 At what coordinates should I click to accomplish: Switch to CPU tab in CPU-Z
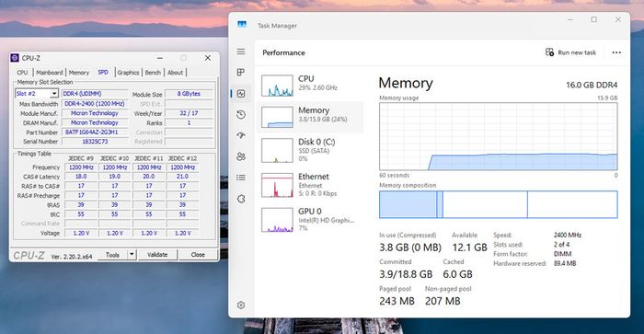tap(23, 73)
